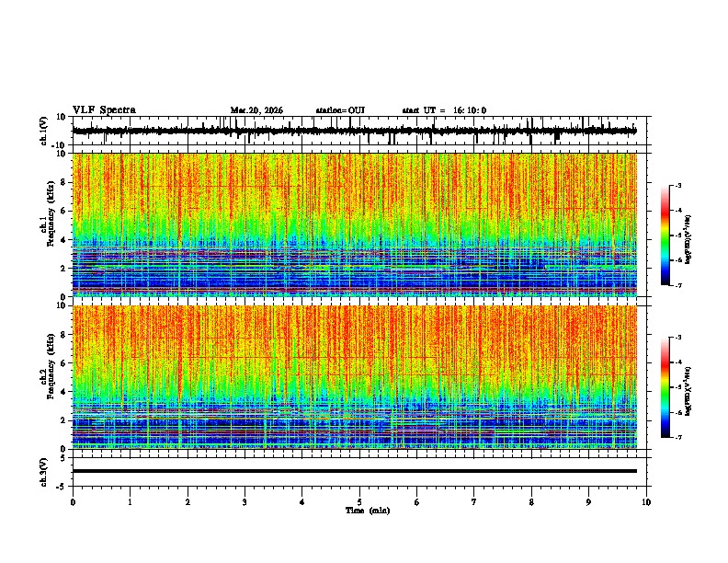Click the ch.1(V) waveform axis label
This screenshot has width=728, height=563.
point(44,131)
